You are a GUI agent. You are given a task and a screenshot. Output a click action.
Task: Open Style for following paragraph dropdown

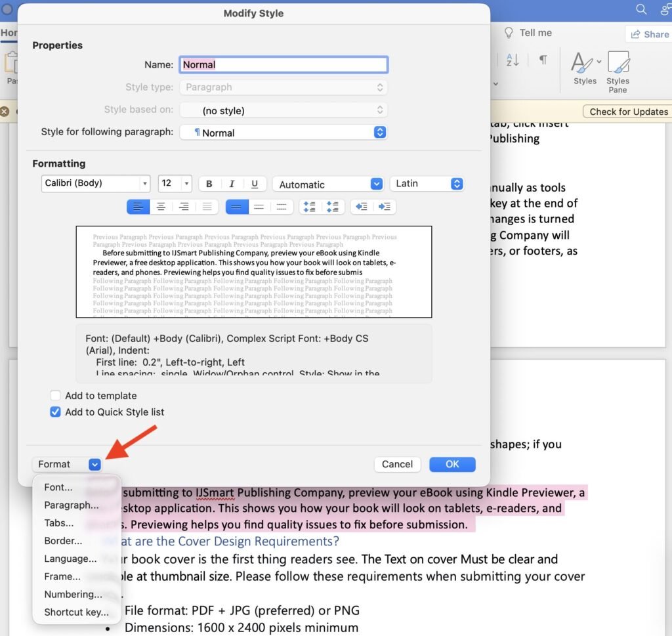(283, 133)
